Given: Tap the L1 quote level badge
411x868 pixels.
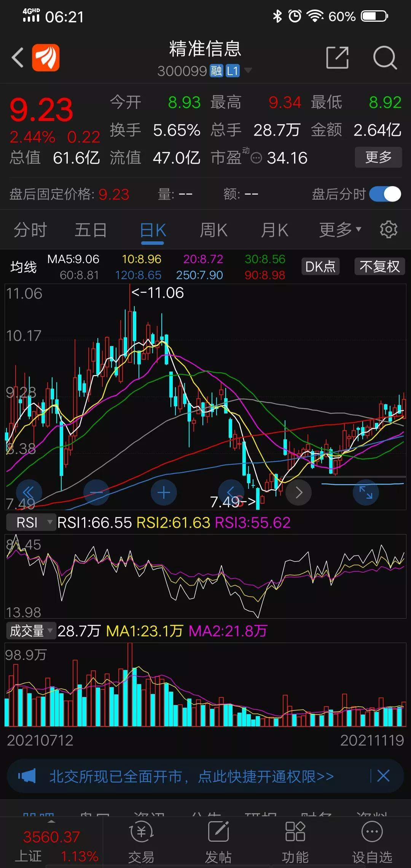Looking at the screenshot, I should tap(233, 71).
